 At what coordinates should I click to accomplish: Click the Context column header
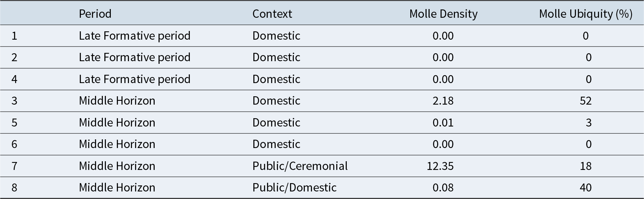coord(272,14)
